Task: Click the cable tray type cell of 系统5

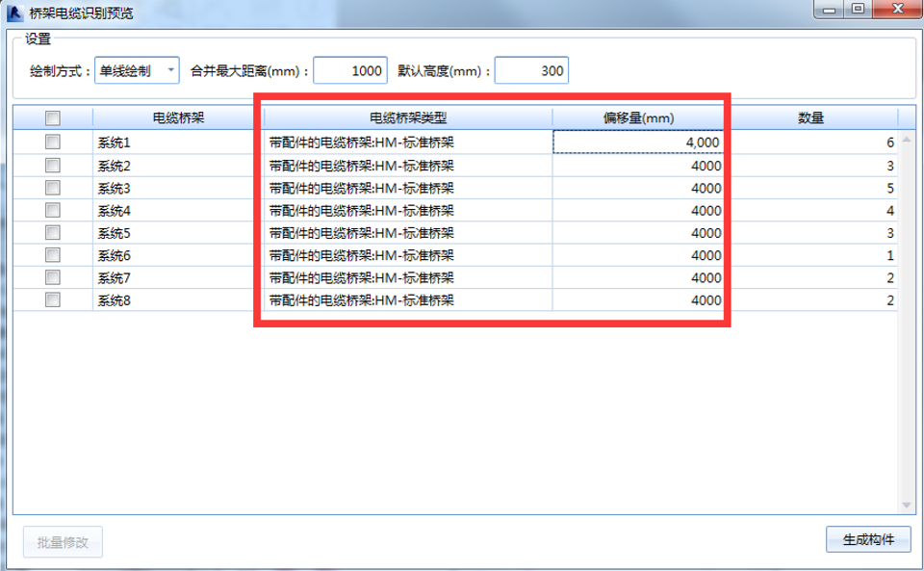Action: 408,233
